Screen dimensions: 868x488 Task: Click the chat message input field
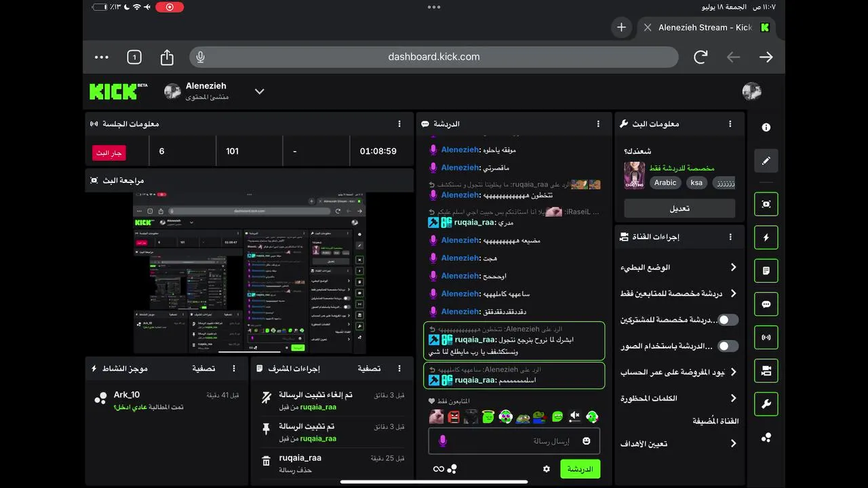click(x=514, y=441)
